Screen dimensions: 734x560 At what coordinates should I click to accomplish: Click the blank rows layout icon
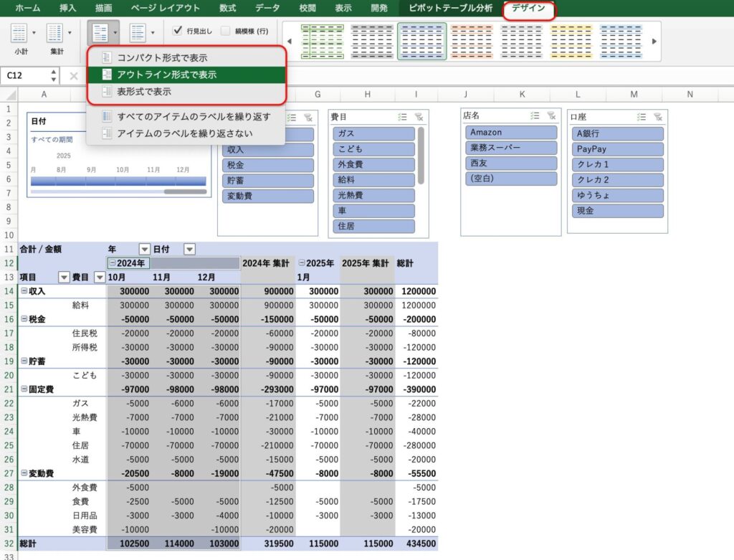click(137, 33)
